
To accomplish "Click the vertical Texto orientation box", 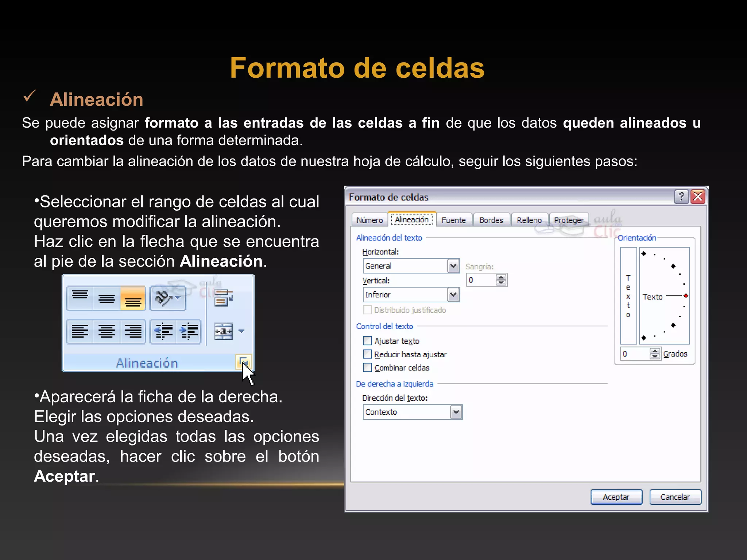I will point(628,296).
